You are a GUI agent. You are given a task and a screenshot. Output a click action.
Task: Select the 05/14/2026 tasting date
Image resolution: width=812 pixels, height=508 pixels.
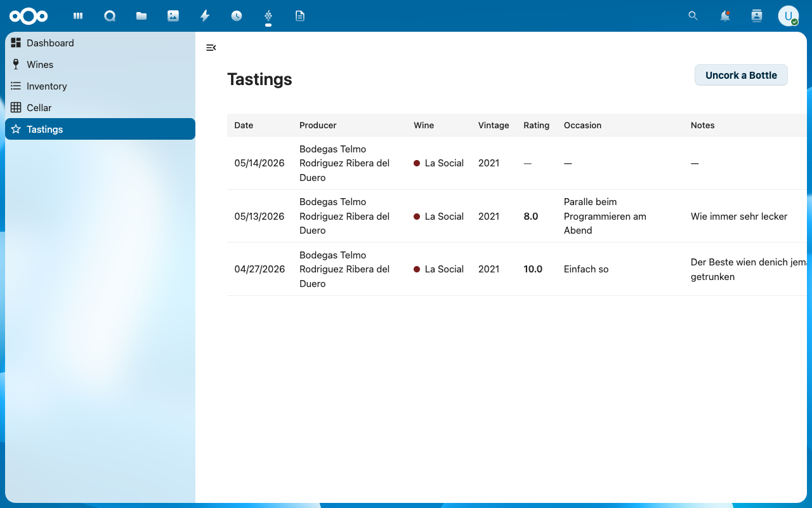click(x=259, y=163)
